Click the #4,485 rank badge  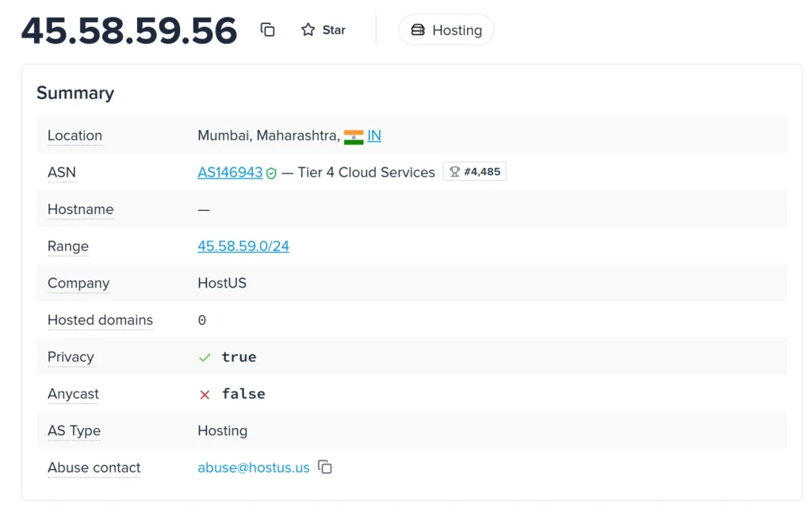pyautogui.click(x=475, y=172)
